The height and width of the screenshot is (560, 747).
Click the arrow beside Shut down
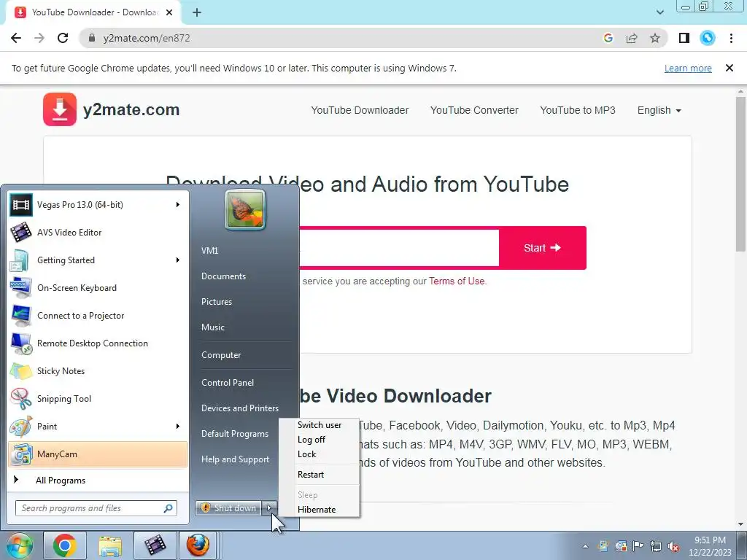click(269, 508)
